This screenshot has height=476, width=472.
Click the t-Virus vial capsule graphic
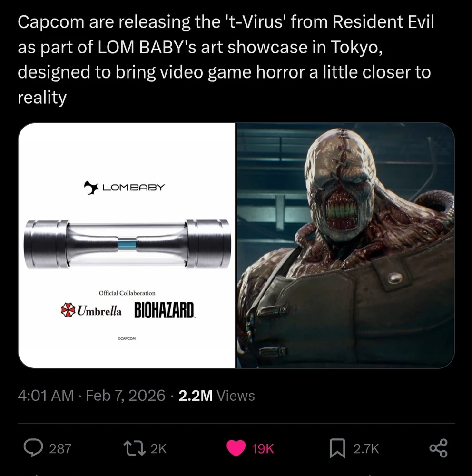tap(127, 244)
